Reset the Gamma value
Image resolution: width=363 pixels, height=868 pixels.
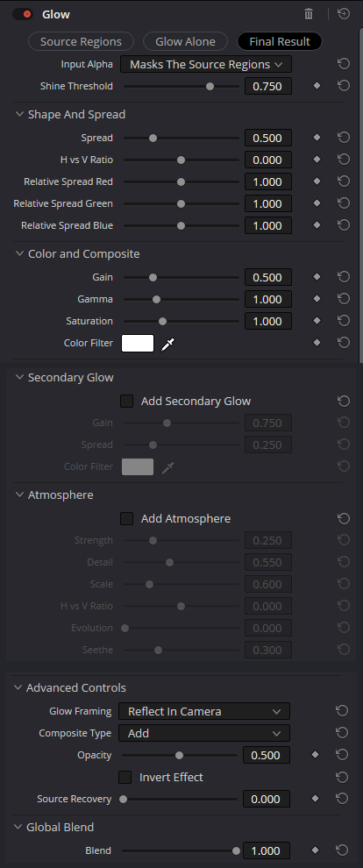point(344,299)
